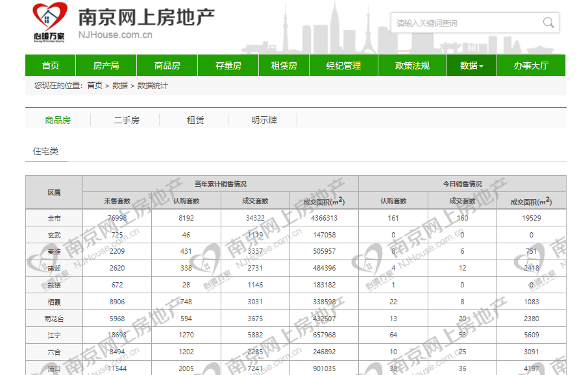
Task: Switch to the 二手房 data tab
Action: pos(127,120)
